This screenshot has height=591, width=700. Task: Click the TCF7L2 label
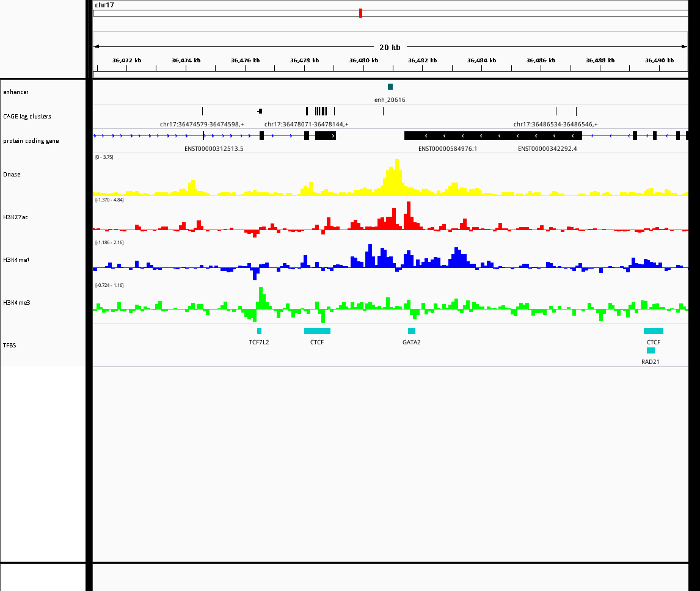click(259, 343)
